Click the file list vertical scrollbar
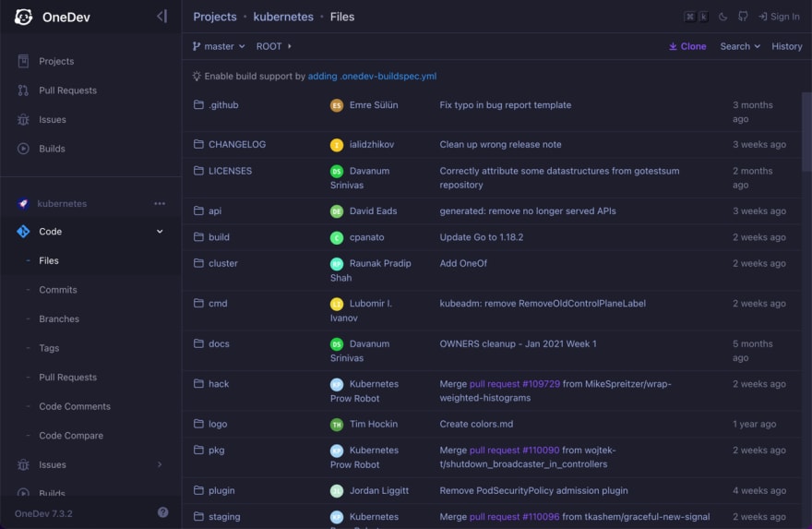 pyautogui.click(x=806, y=132)
